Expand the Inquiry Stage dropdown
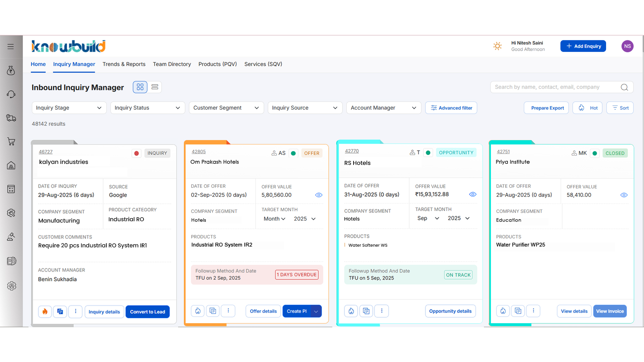This screenshot has height=362, width=644. point(69,108)
